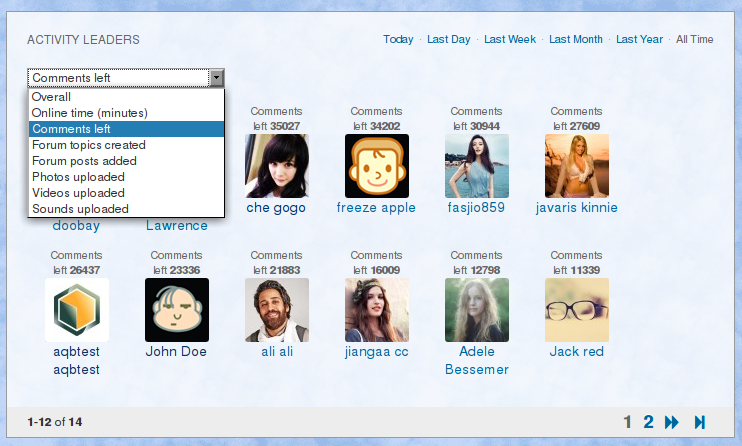Viewport: 742px width, 446px height.
Task: Pick Photos uploaded from the list
Action: point(126,177)
